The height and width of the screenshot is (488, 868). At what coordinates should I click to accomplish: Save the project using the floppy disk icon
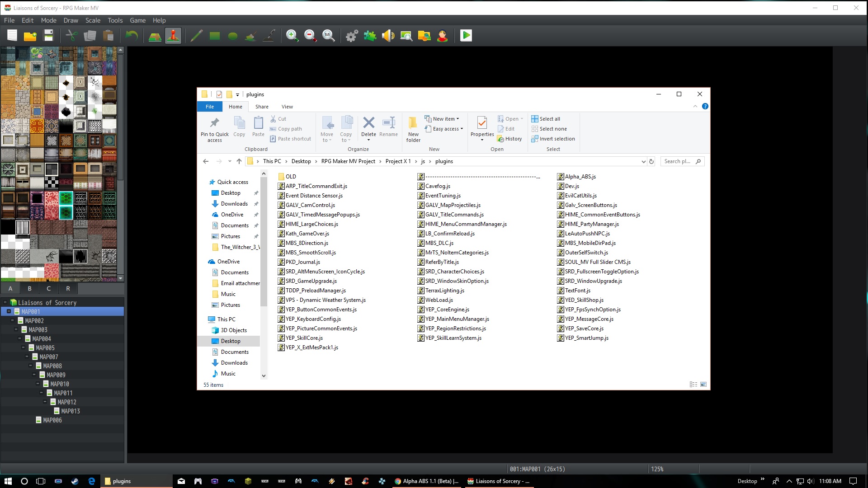tap(48, 36)
